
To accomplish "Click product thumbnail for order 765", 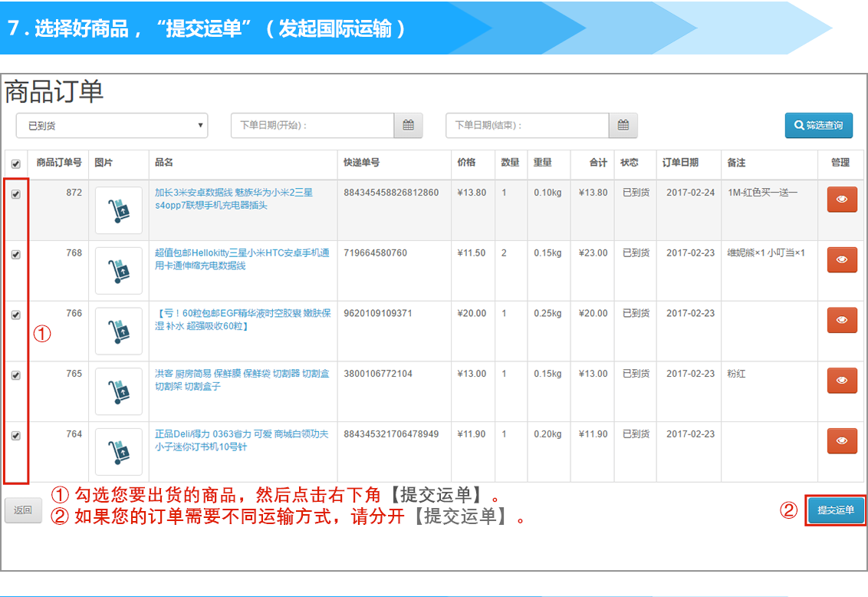I will pos(118,391).
